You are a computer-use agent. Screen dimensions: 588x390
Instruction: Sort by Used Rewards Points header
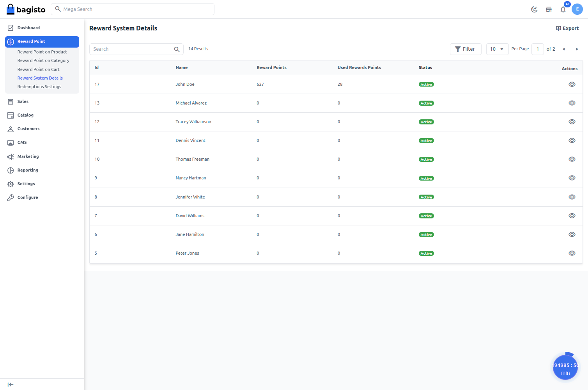359,68
